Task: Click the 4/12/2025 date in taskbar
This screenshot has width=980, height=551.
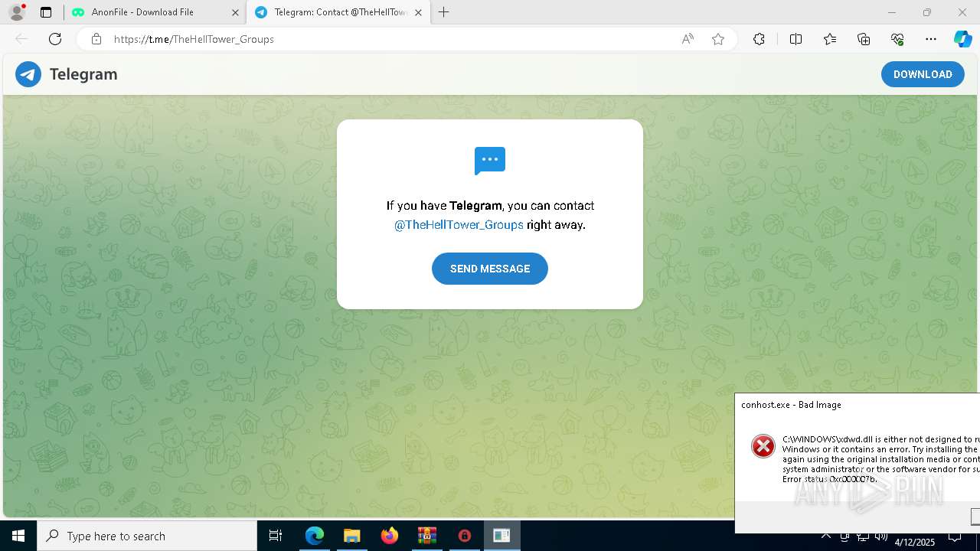Action: coord(915,542)
